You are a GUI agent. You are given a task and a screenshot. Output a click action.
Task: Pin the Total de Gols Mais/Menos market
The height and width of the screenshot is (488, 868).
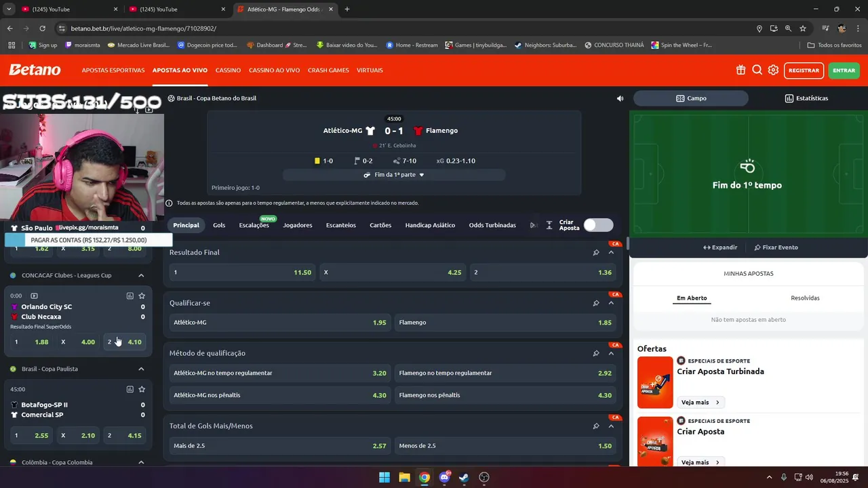tap(596, 426)
